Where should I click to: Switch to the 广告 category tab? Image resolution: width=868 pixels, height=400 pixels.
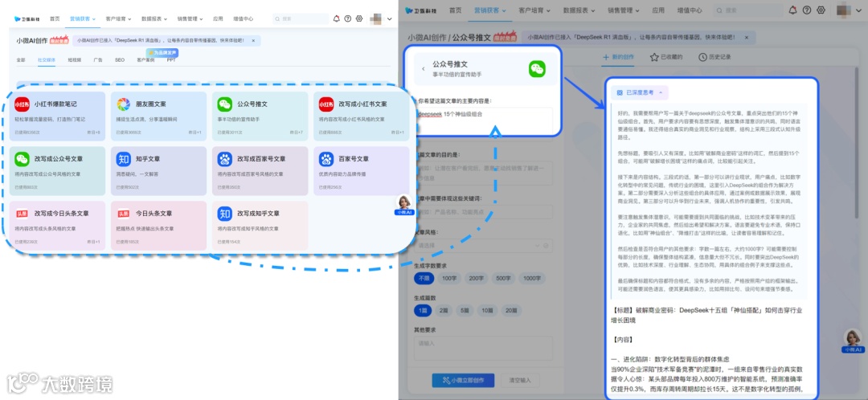click(98, 59)
